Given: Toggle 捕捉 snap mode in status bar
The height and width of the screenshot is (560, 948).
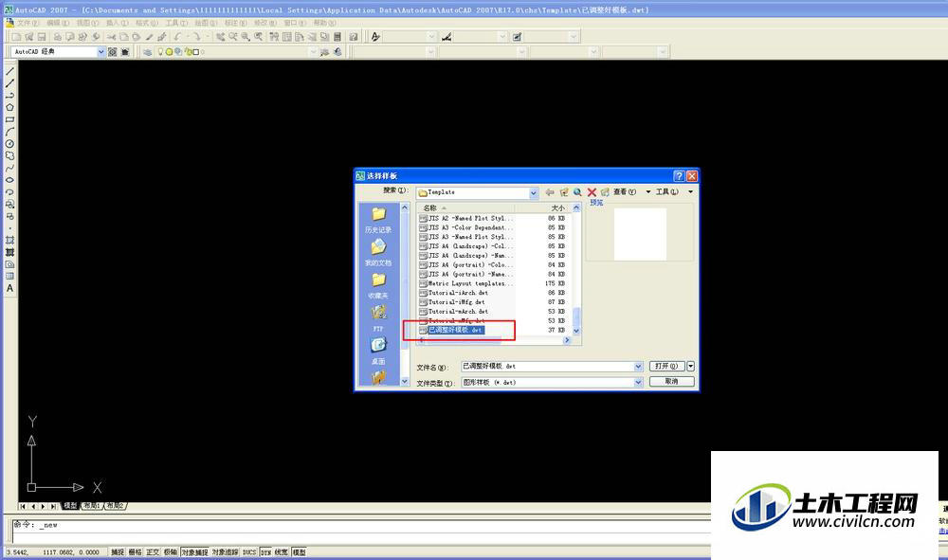Looking at the screenshot, I should point(118,552).
